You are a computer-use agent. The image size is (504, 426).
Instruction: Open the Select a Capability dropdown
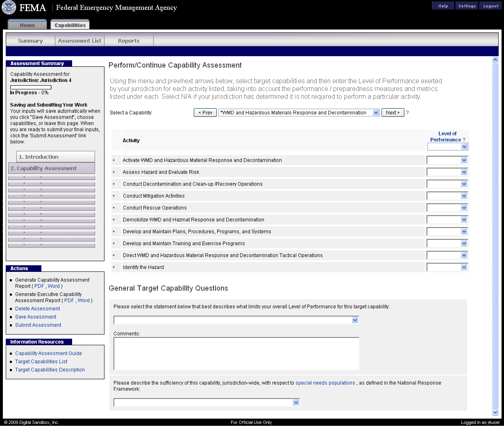[x=299, y=113]
